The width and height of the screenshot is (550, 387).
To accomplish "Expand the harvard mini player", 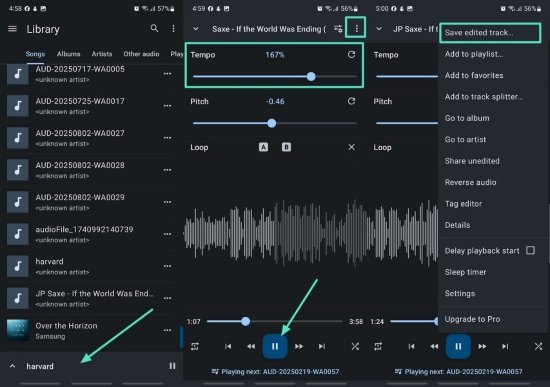I will (12, 366).
